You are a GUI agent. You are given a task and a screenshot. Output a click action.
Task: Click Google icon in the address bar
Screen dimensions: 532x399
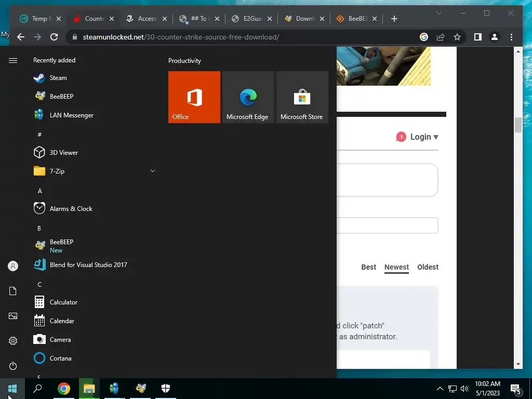424,37
